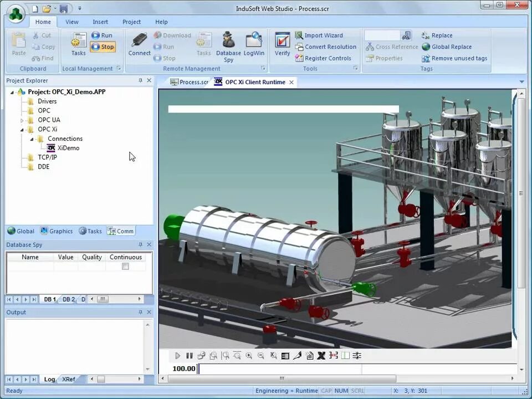The width and height of the screenshot is (532, 399).
Task: Click the Output panel vertical scrollbar down arrow
Action: (147, 369)
